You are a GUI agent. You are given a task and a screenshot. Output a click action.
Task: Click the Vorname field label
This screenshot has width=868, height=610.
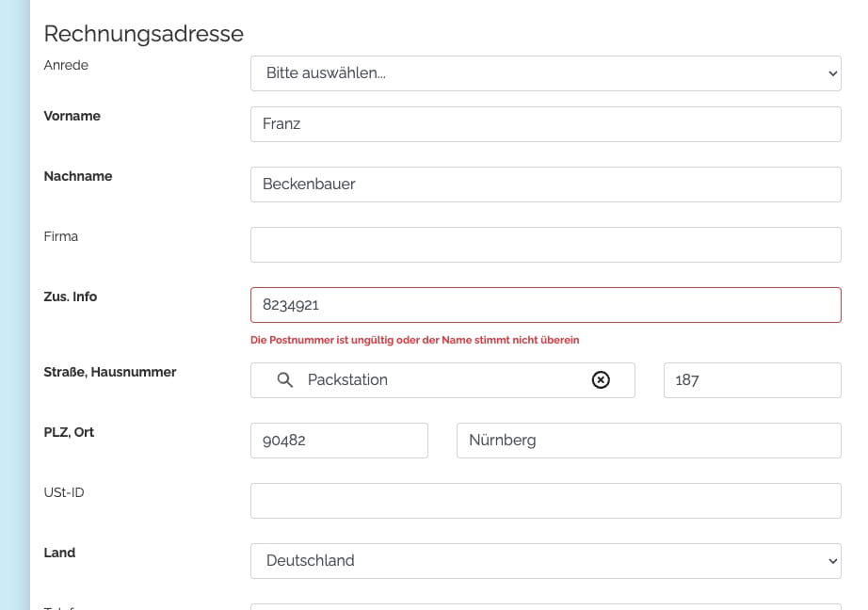[x=72, y=116]
